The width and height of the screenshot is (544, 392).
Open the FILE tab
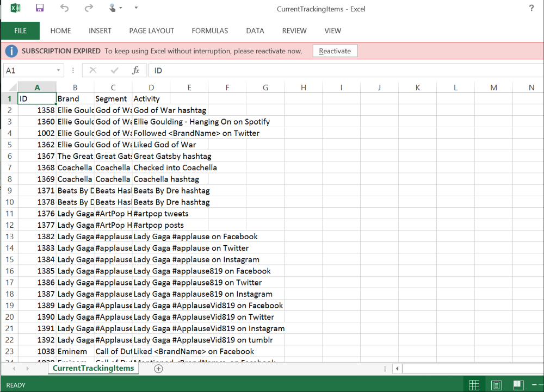tap(21, 31)
